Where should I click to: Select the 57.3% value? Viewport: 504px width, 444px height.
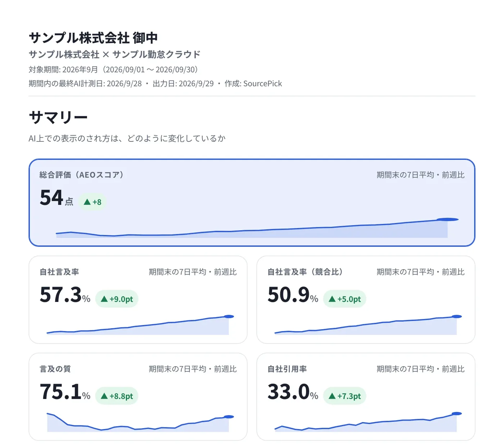point(65,295)
